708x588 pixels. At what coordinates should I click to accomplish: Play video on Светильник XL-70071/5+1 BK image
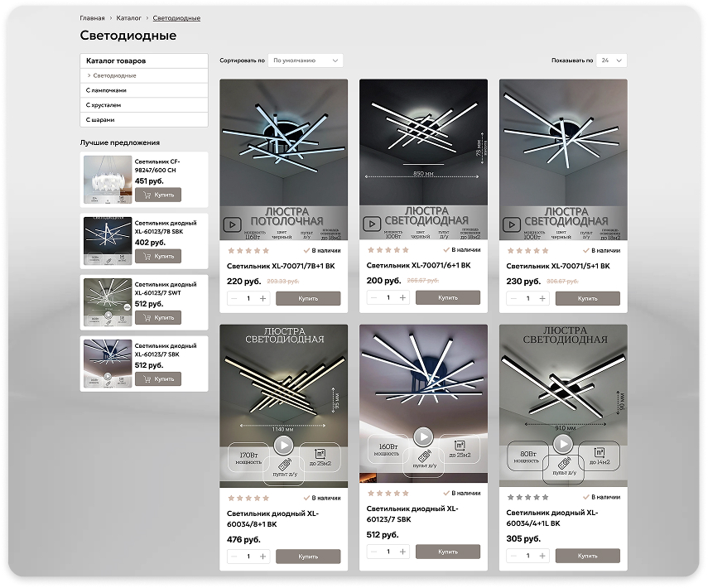(513, 224)
